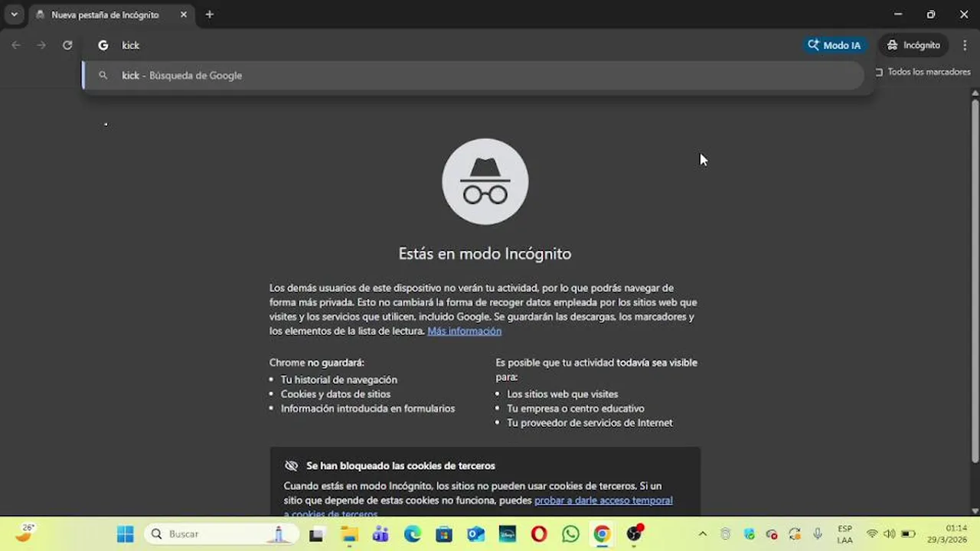Click the Chrome taskbar icon

(x=603, y=534)
